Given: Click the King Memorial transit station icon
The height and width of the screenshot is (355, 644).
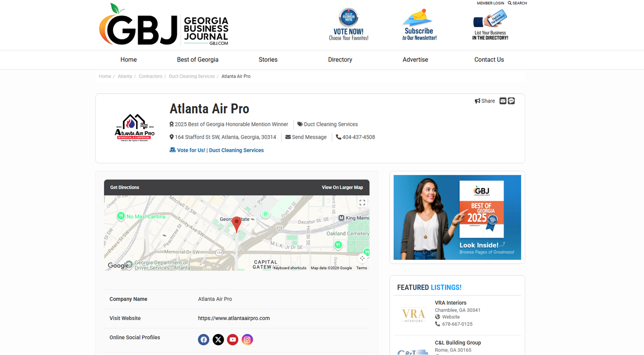Looking at the screenshot, I should [x=341, y=218].
